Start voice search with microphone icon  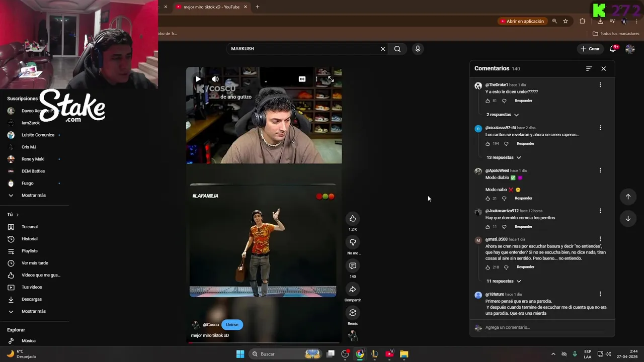[418, 49]
